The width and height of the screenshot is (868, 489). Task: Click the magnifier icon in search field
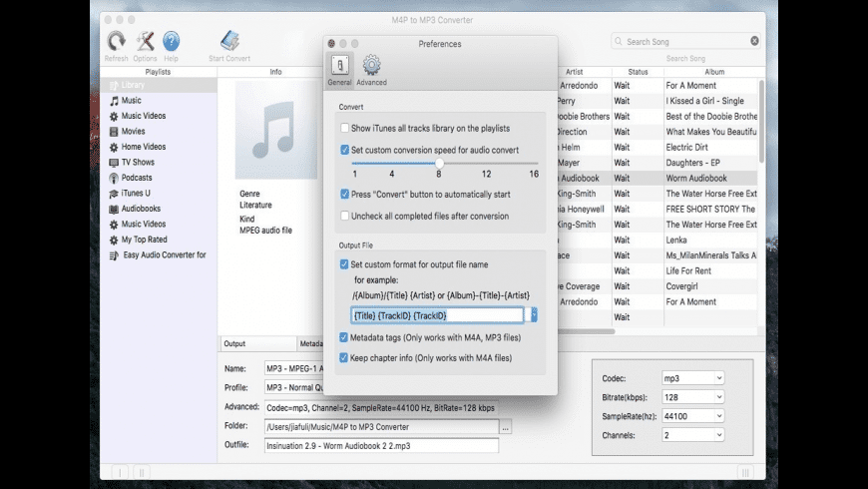619,42
